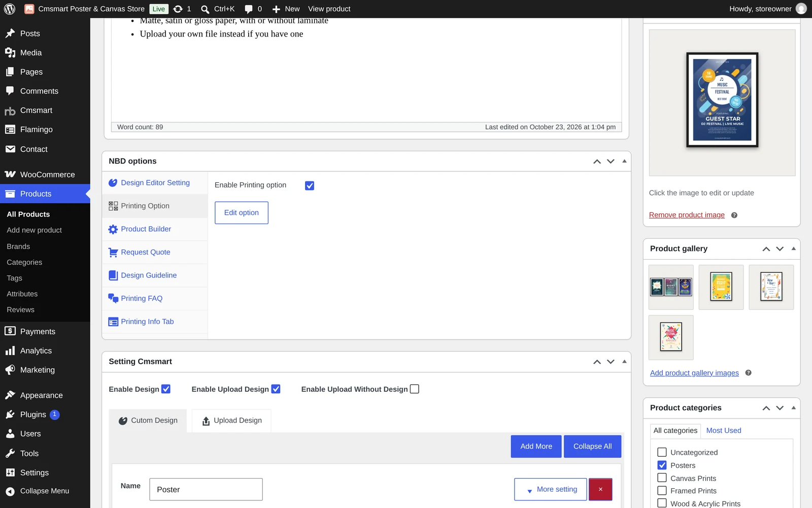
Task: Open the WordPress logo menu
Action: click(x=10, y=9)
